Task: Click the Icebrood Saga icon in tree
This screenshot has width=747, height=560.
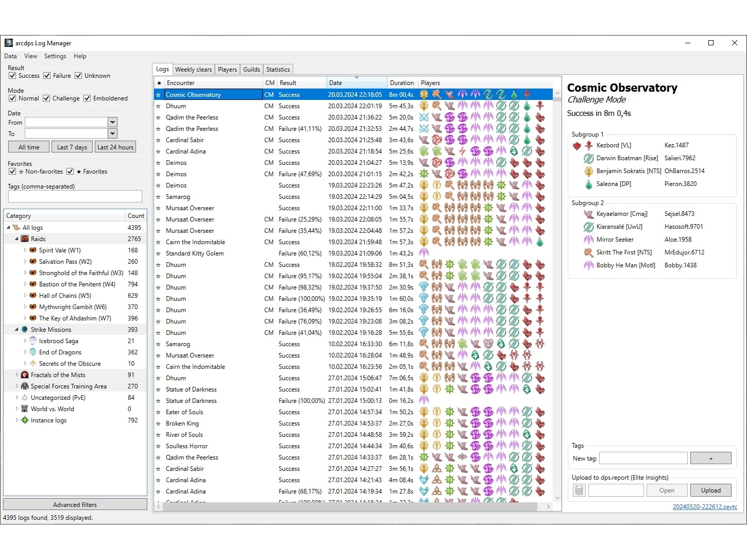Action: click(33, 341)
